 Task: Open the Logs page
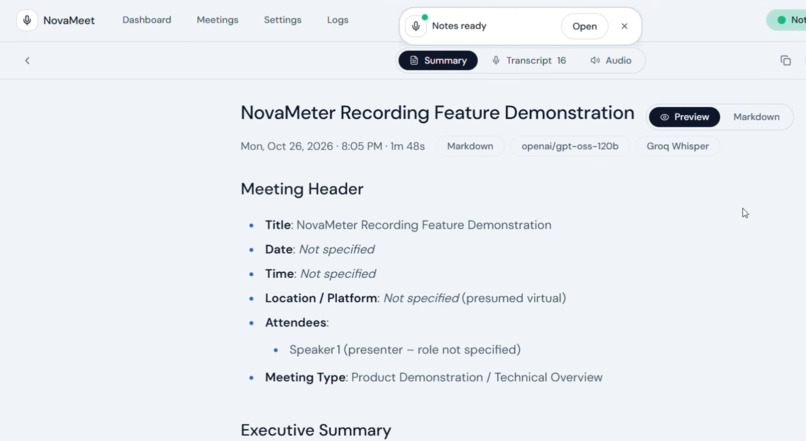tap(338, 20)
